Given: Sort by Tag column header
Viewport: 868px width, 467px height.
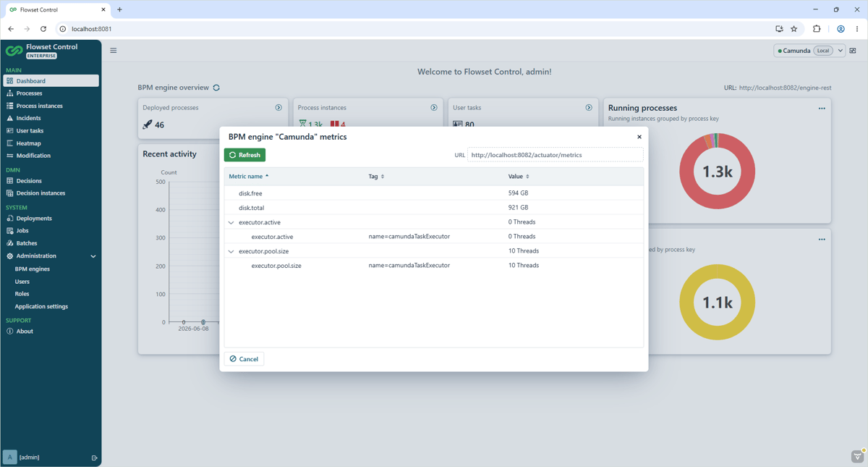Looking at the screenshot, I should [x=376, y=176].
